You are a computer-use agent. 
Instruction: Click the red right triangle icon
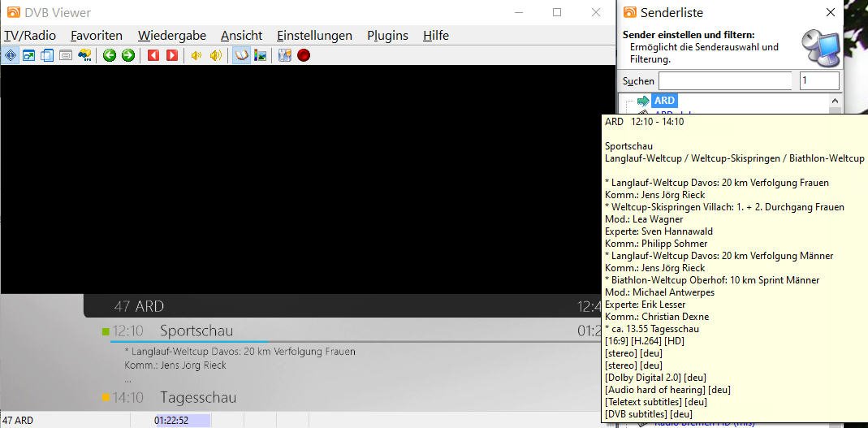click(171, 55)
